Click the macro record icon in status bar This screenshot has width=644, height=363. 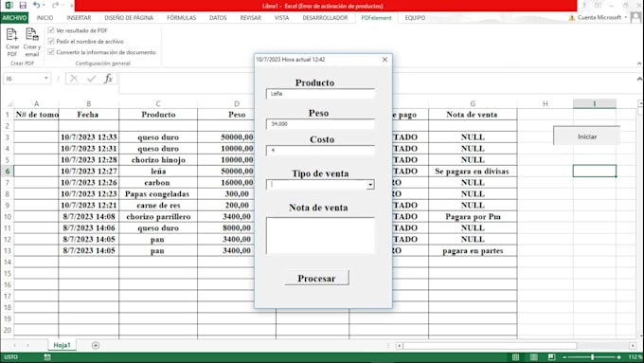pos(47,357)
